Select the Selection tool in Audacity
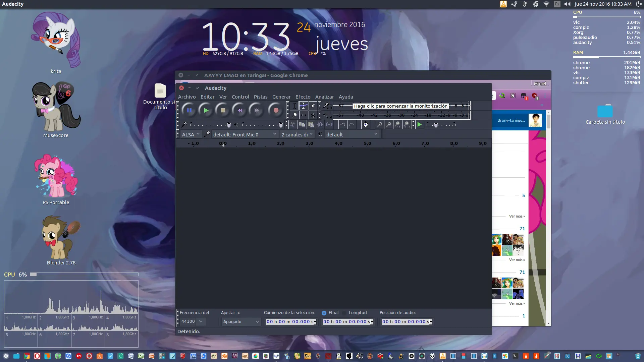 [294, 106]
